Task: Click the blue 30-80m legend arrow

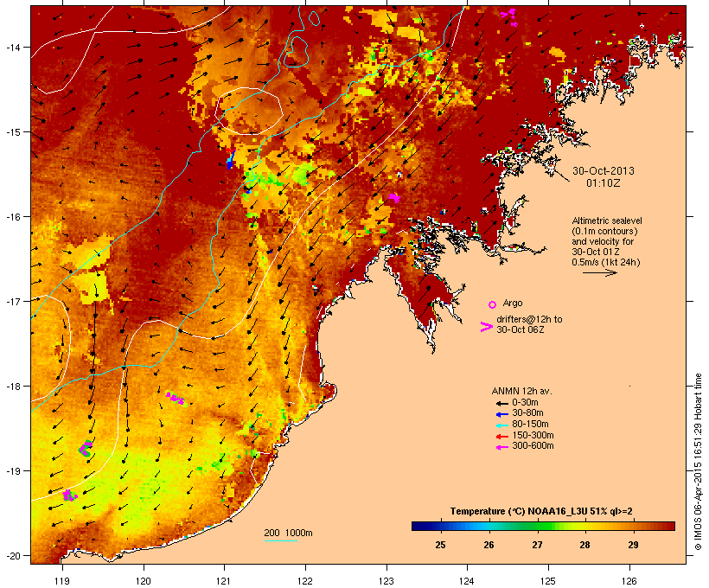Action: [501, 414]
